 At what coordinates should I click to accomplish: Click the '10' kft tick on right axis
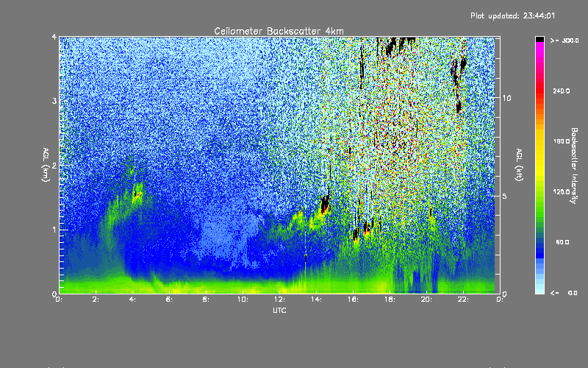coord(506,98)
